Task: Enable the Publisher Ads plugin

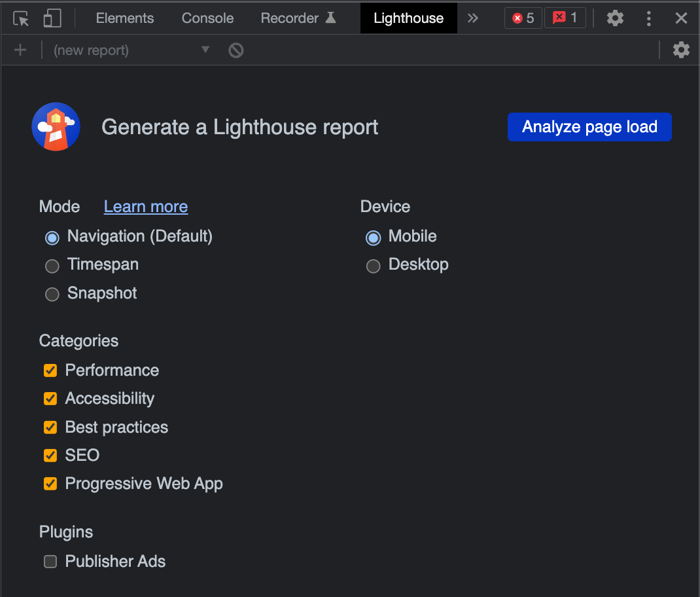Action: (50, 561)
